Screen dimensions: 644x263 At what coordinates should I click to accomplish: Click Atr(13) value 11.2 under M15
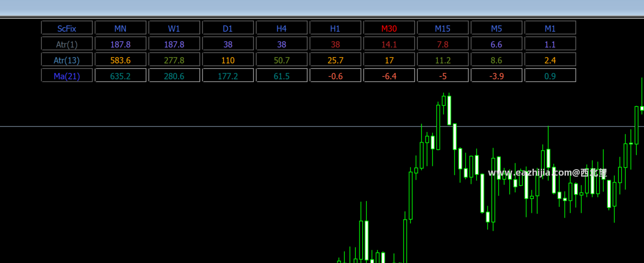(x=443, y=59)
